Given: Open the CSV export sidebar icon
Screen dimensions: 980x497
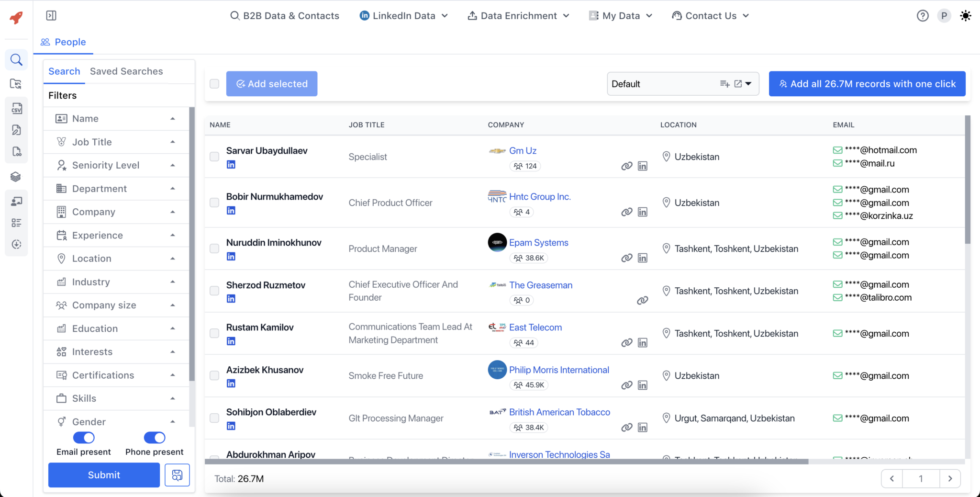Looking at the screenshot, I should pos(16,108).
